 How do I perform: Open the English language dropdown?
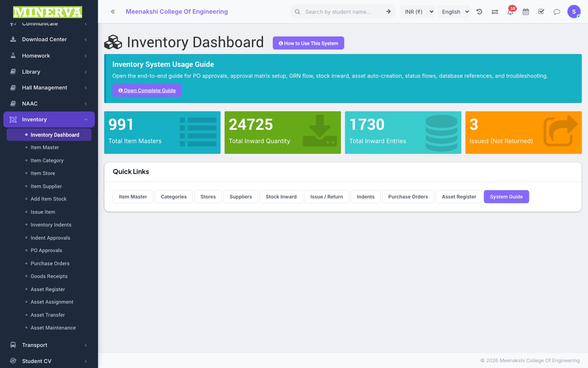pyautogui.click(x=454, y=12)
